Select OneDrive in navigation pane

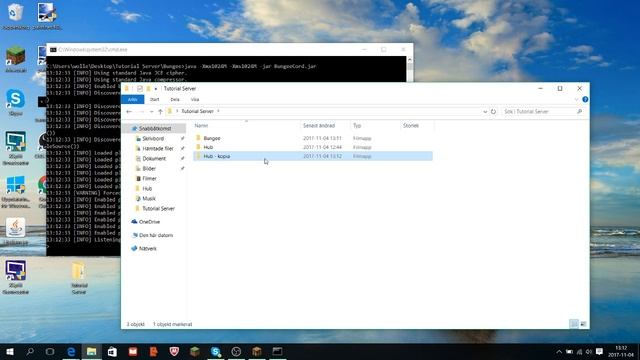pyautogui.click(x=149, y=222)
